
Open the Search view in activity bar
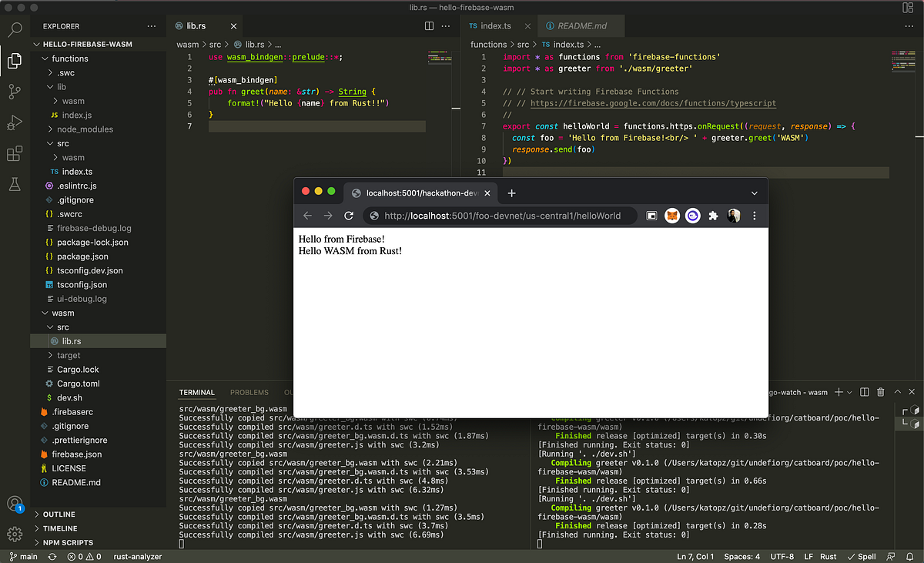(x=15, y=30)
